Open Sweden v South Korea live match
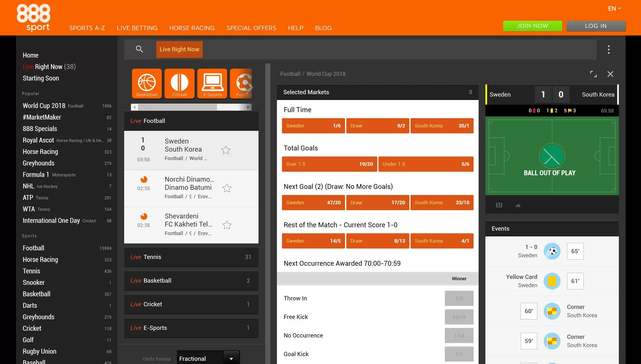This screenshot has height=364, width=641. 191,150
